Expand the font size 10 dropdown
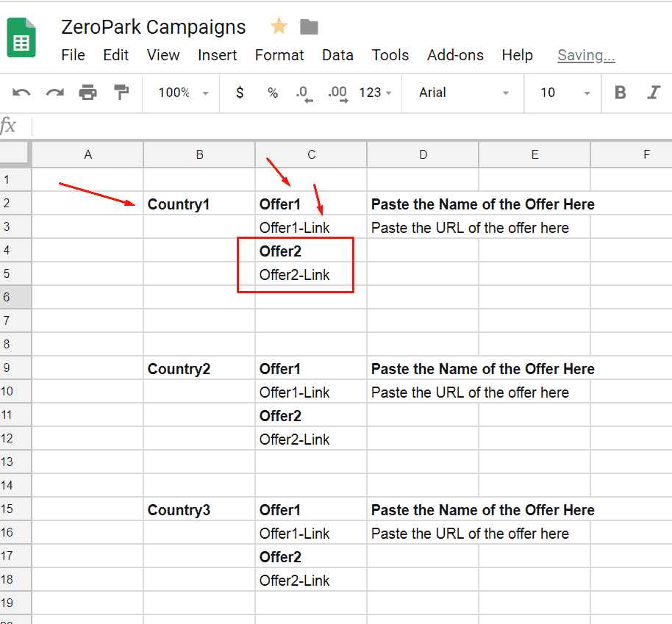Viewport: 672px width, 624px height. pyautogui.click(x=565, y=93)
